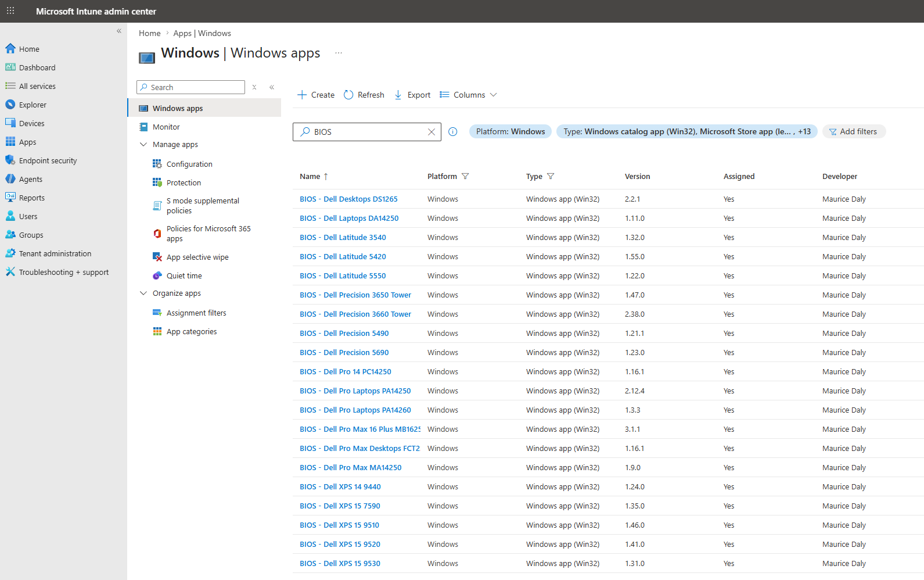Viewport: 924px width, 580px height.
Task: Collapse the Manage apps section
Action: coord(143,144)
